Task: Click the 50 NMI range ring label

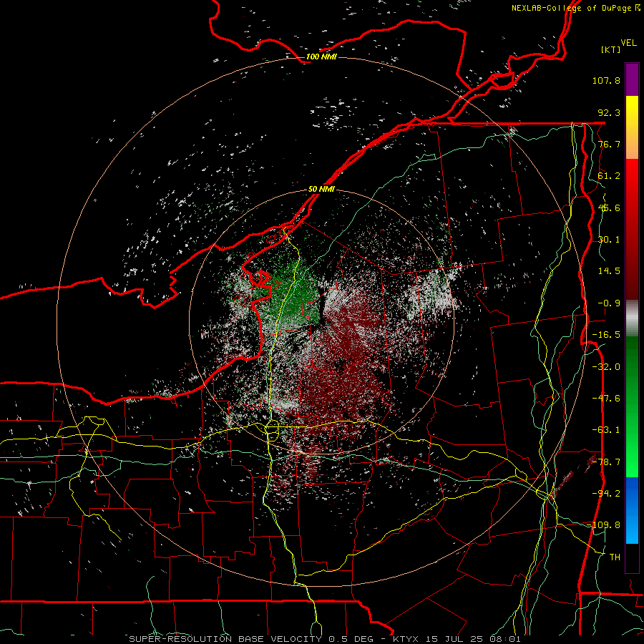Action: point(321,190)
